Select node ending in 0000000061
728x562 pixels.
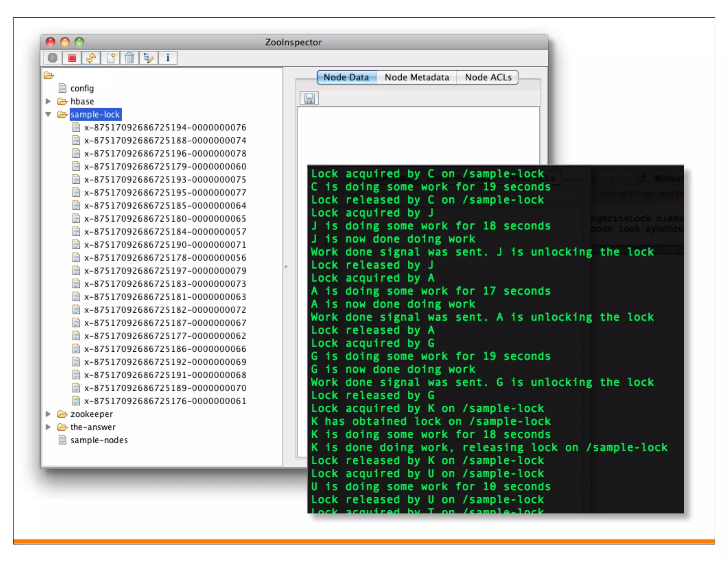pyautogui.click(x=165, y=401)
